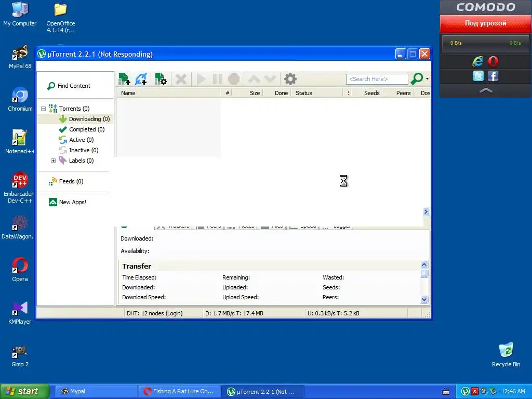
Task: Open Notepad++ desktop shortcut
Action: coord(20,142)
